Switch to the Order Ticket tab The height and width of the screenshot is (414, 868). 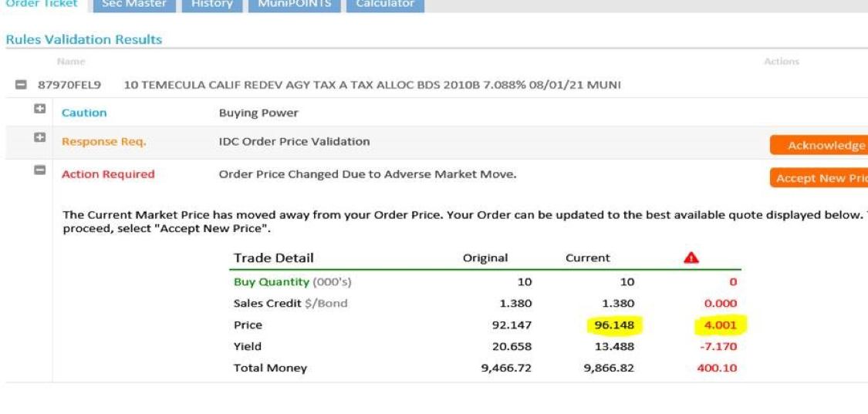[x=42, y=4]
